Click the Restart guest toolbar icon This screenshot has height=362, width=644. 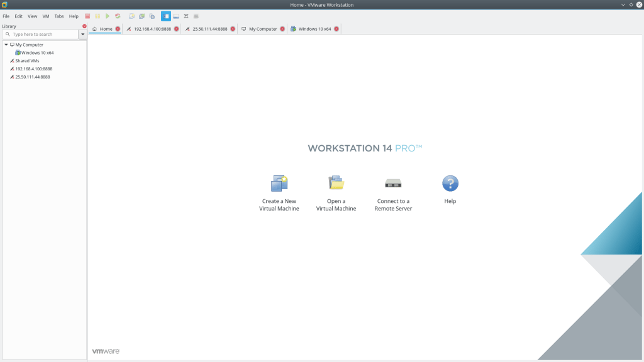tap(118, 16)
